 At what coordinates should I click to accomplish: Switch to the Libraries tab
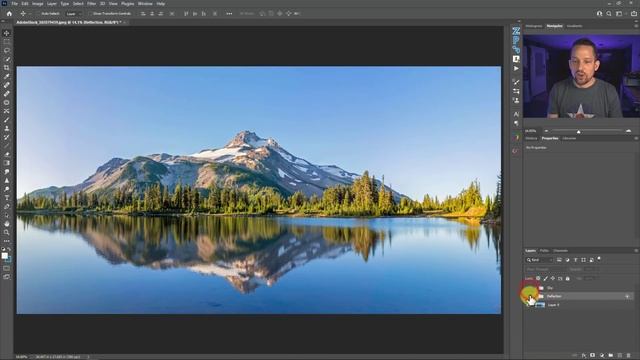pos(569,138)
